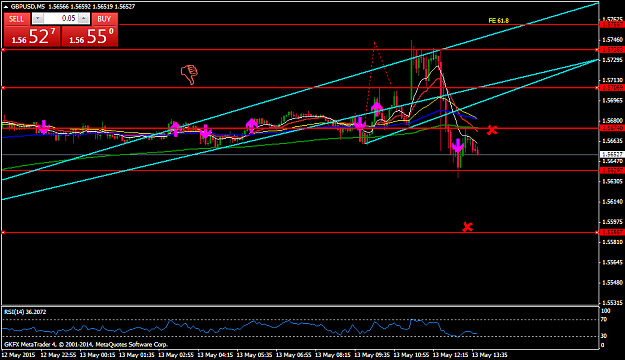Screen dimensions: 625x360
Task: Click the 1.57460 price scale value
Action: coord(613,39)
